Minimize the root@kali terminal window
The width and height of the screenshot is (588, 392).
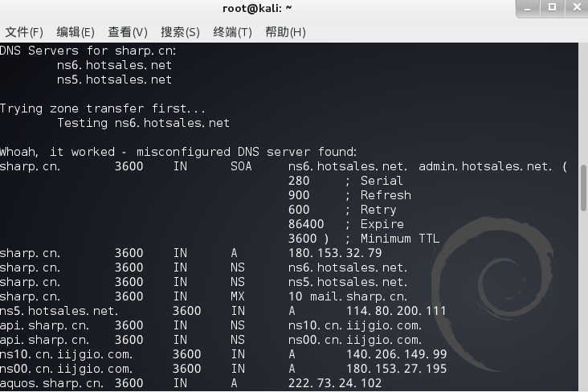(x=528, y=8)
